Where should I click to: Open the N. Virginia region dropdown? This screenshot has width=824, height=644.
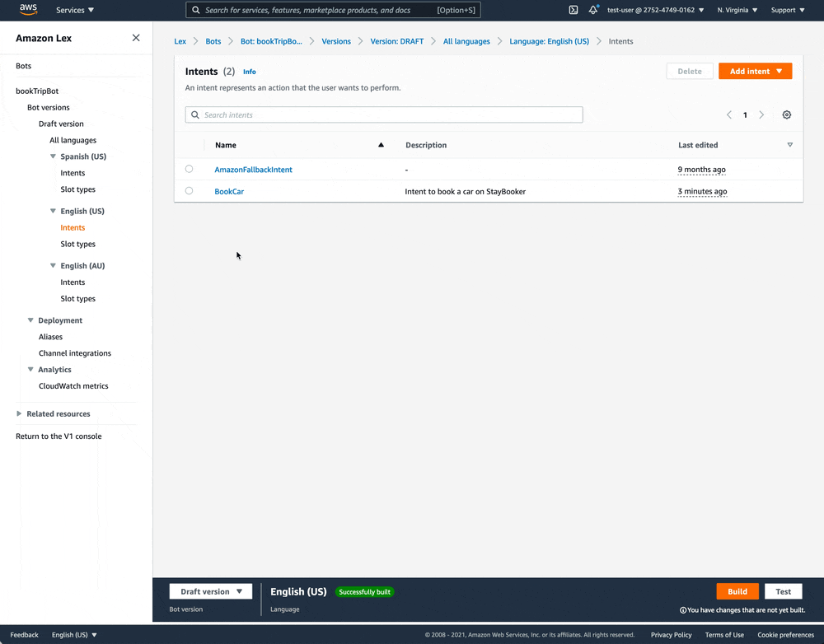pos(737,10)
